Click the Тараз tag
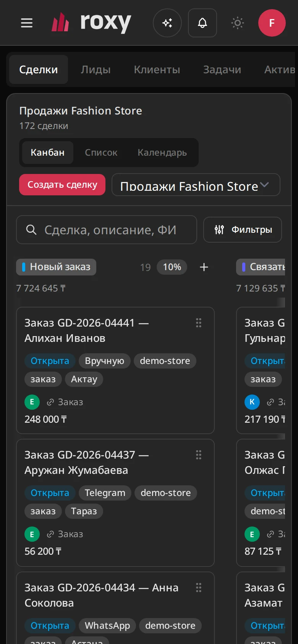This screenshot has height=644, width=298. pyautogui.click(x=84, y=511)
